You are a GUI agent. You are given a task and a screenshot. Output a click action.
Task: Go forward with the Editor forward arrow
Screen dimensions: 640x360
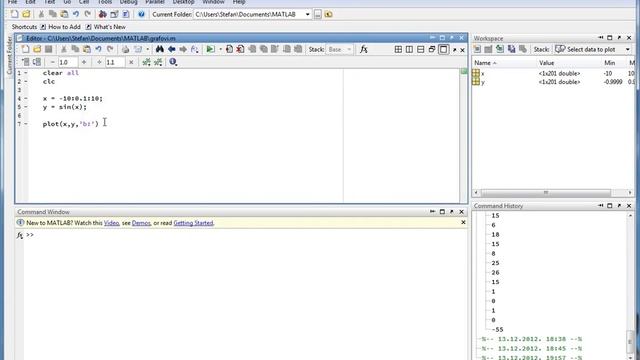pyautogui.click(x=183, y=49)
